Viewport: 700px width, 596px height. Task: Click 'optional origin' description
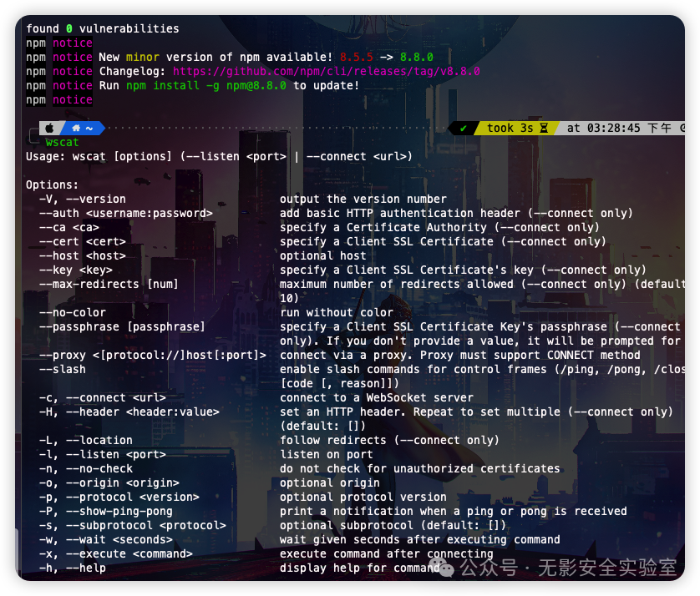point(330,483)
